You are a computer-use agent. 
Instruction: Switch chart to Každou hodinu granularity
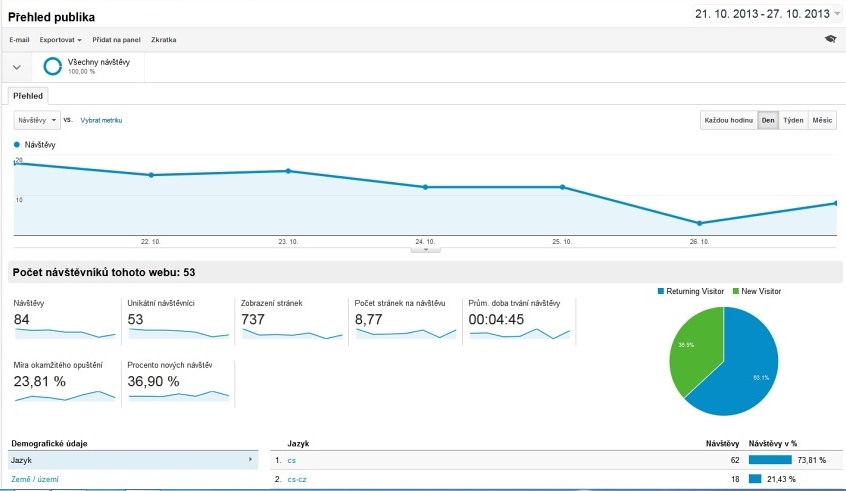pos(728,120)
